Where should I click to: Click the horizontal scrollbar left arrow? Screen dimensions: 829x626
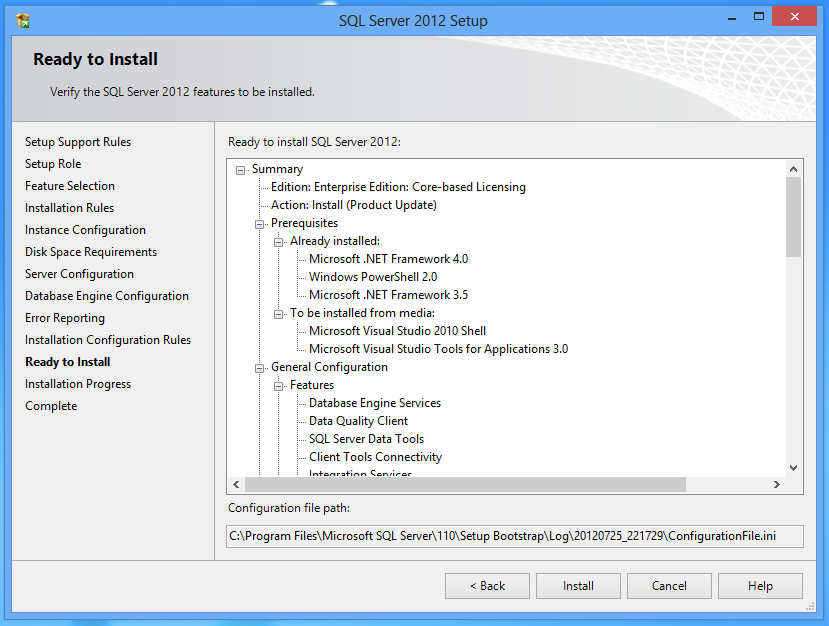[236, 484]
